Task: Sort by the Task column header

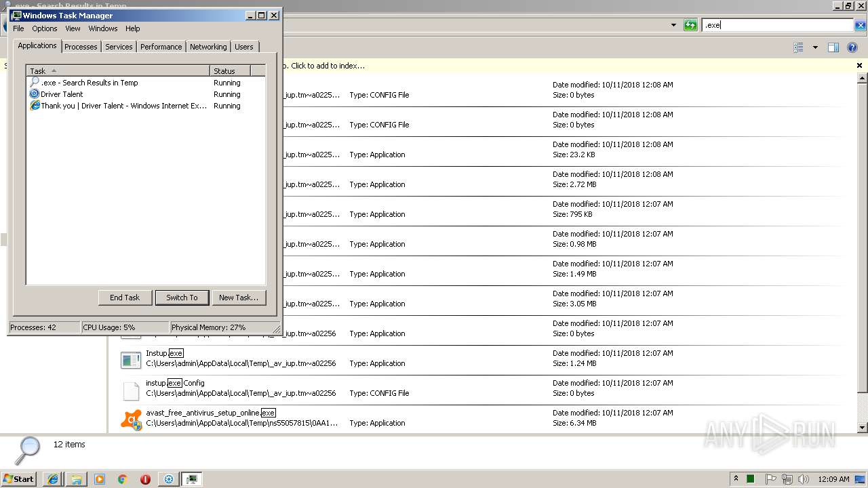Action: coord(118,70)
